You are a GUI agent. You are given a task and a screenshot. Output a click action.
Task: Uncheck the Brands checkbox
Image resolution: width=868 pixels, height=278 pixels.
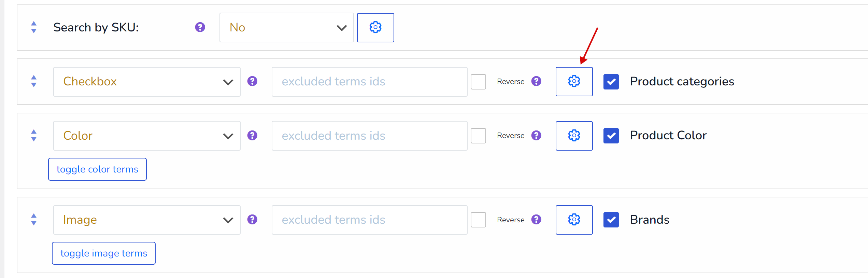[611, 220]
